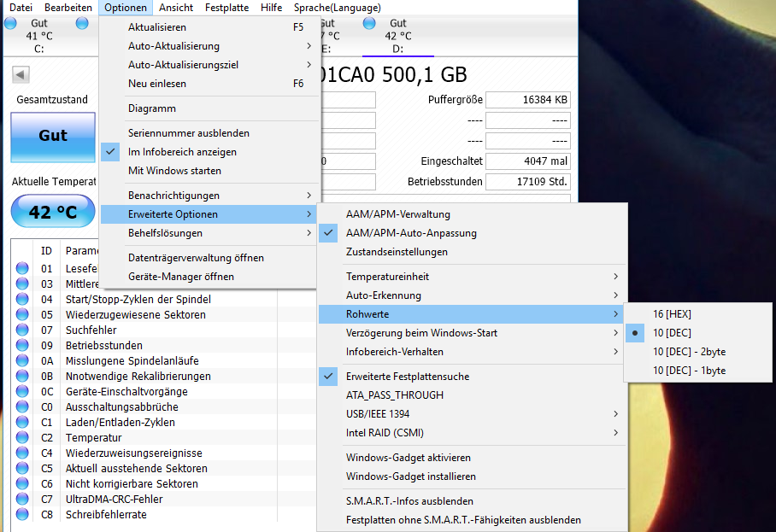Click status orb beside Suchfehler
Screen dimensions: 776x532
[x=22, y=330]
